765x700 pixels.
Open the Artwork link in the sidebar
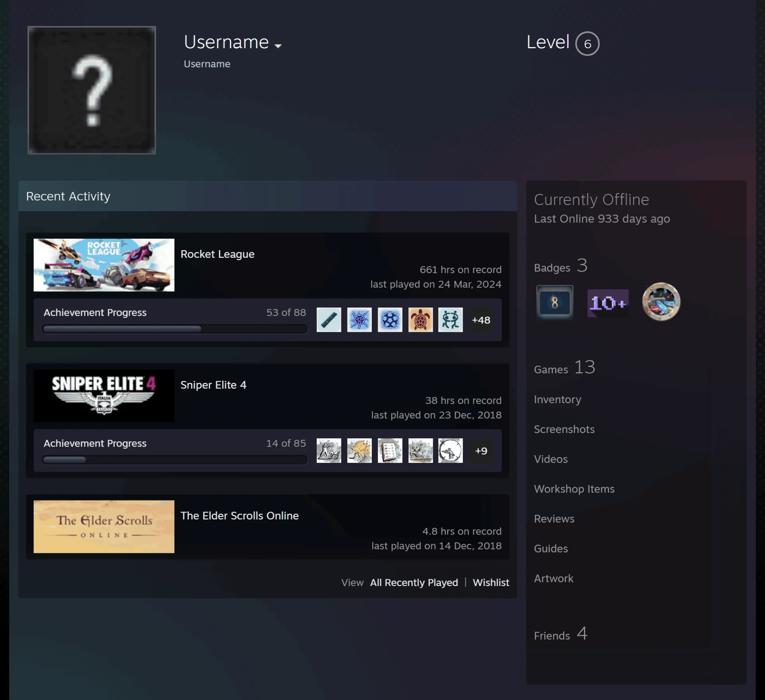553,578
